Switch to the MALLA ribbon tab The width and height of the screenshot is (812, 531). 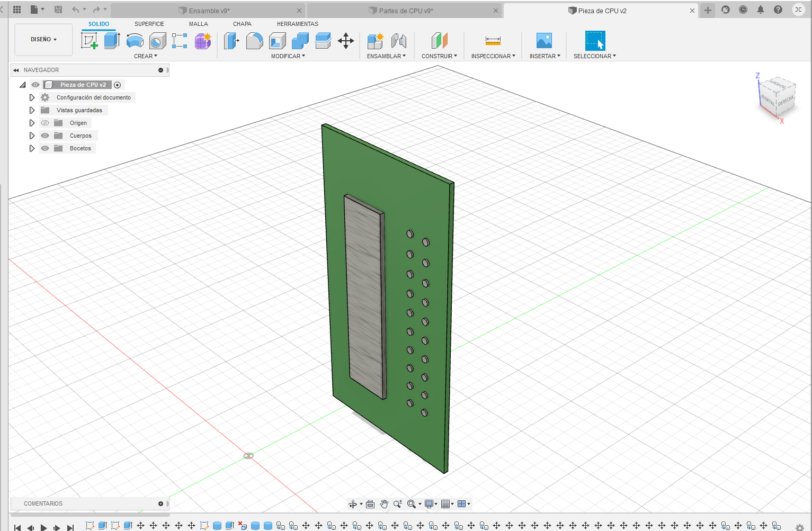pyautogui.click(x=199, y=24)
